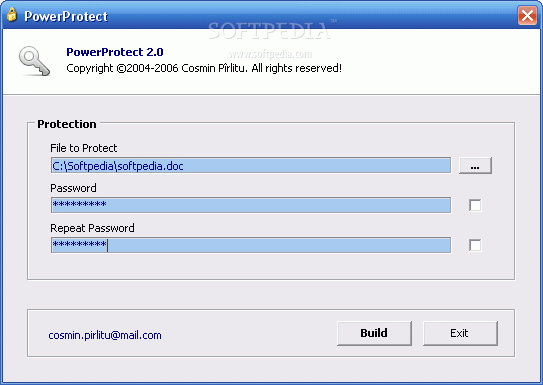Click the PowerProtect 2.0 heading text
The image size is (543, 385).
pyautogui.click(x=115, y=52)
